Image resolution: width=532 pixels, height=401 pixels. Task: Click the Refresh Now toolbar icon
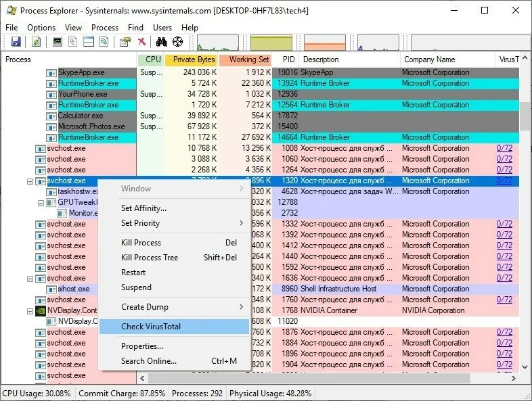point(36,42)
